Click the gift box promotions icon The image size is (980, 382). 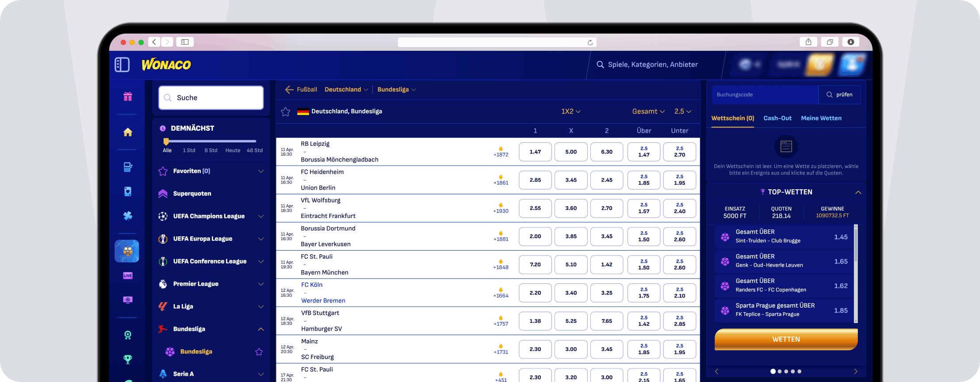pyautogui.click(x=128, y=96)
